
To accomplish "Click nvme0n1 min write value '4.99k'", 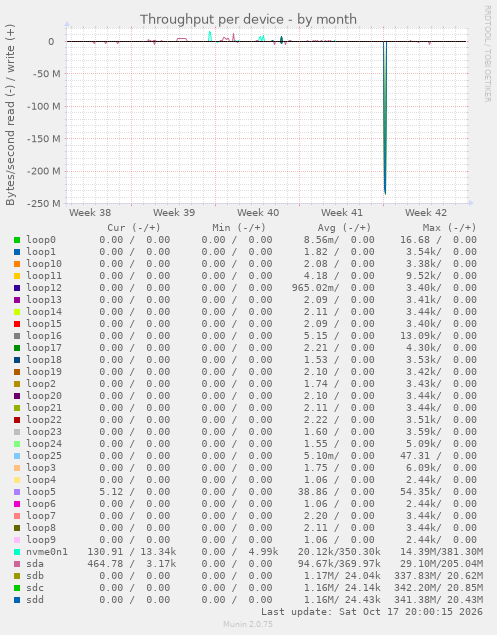I will point(263,552).
